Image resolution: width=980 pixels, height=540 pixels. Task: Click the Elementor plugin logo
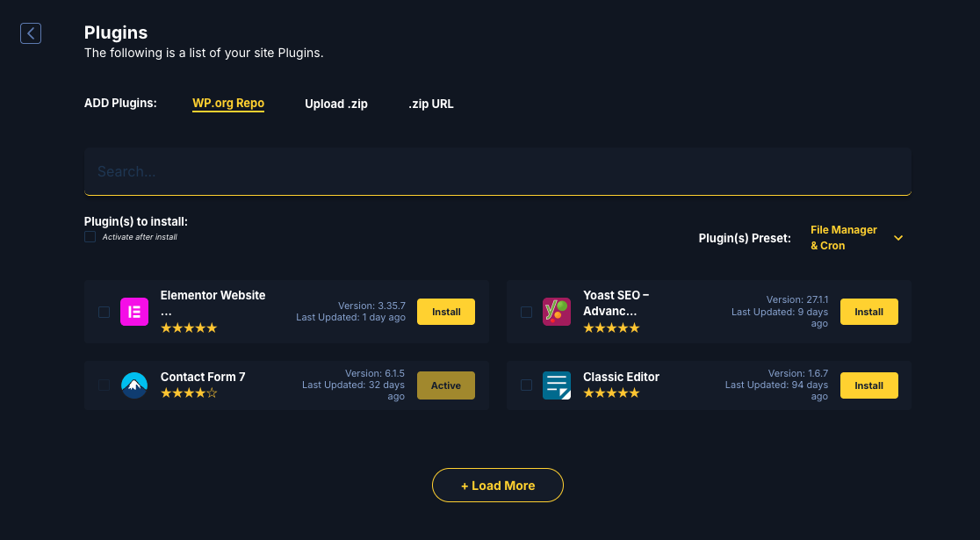[x=134, y=312]
